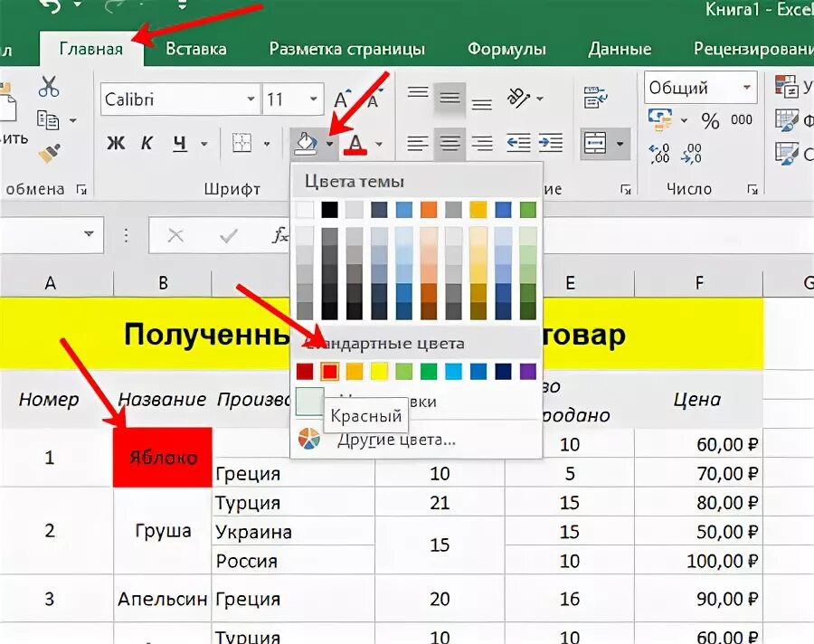Click Нет заливки to remove fill
The width and height of the screenshot is (814, 644).
(425, 401)
